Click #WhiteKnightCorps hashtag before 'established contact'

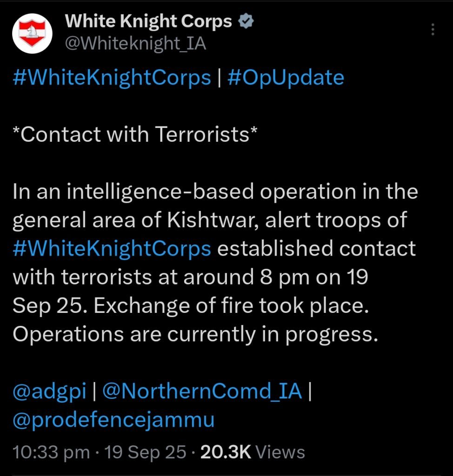tap(112, 249)
